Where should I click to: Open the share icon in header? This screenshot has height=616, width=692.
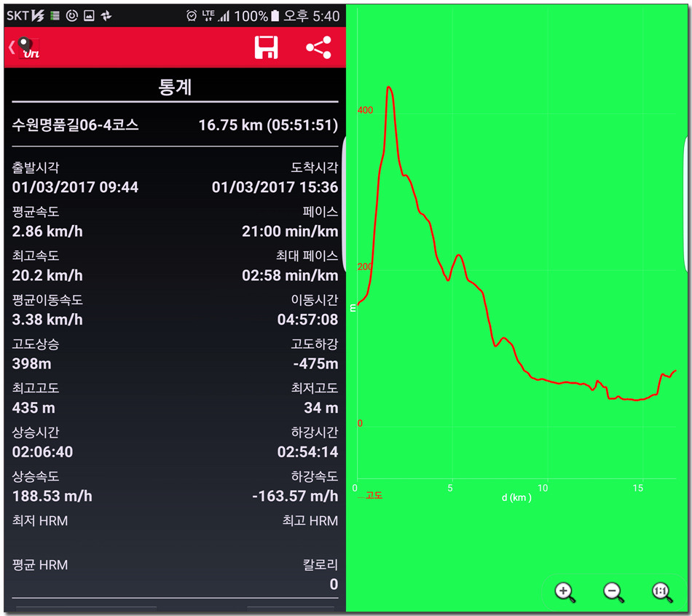(x=318, y=47)
